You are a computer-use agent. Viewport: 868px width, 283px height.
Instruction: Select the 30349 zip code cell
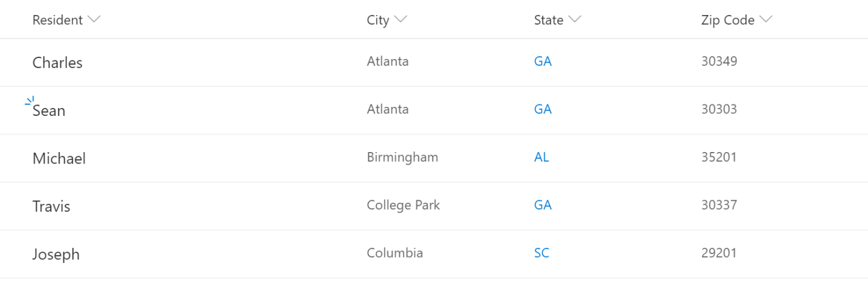pyautogui.click(x=719, y=62)
